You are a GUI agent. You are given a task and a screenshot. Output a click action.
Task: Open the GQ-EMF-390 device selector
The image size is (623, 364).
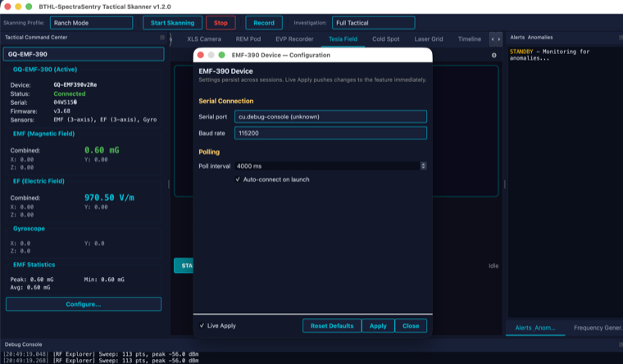click(x=84, y=54)
